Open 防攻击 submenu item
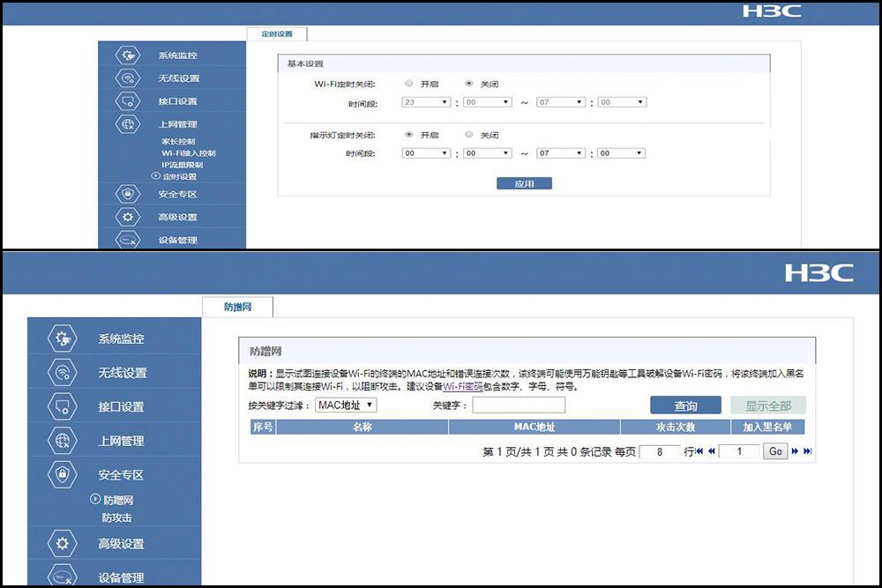 point(117,517)
